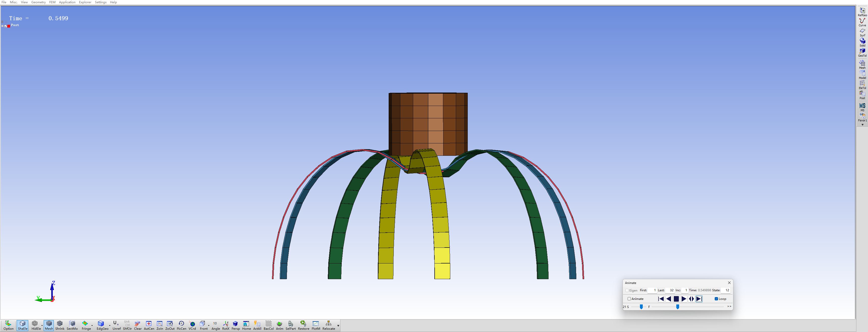The image size is (868, 332).
Task: Expand the Front view dropdown arrow
Action: pos(209,326)
